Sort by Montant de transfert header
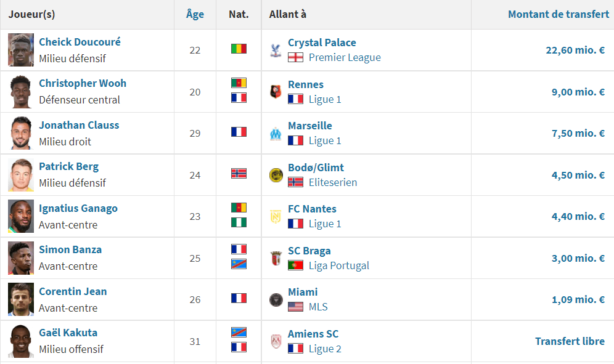This screenshot has height=364, width=614. point(558,14)
